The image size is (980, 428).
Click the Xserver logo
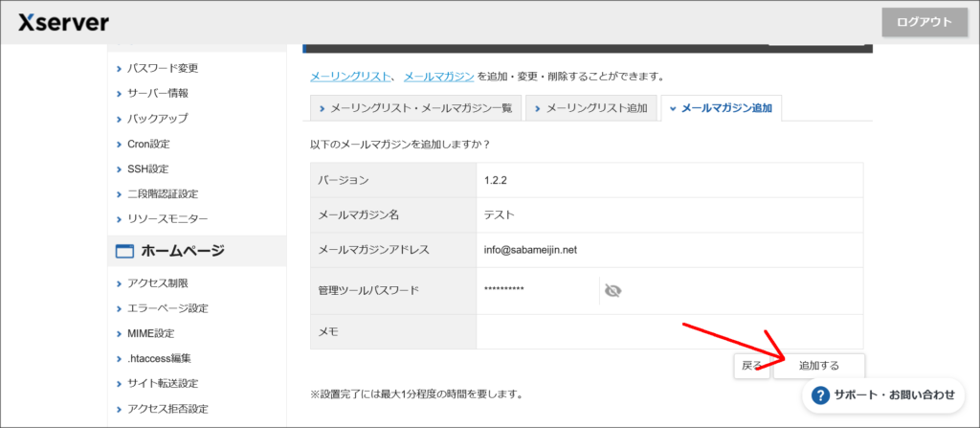click(64, 23)
